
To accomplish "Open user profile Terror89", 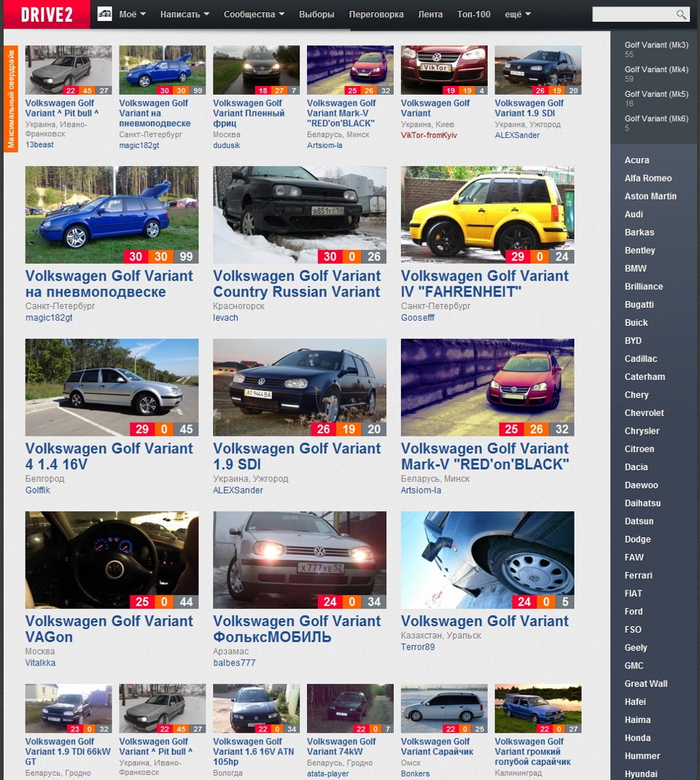I will (417, 647).
